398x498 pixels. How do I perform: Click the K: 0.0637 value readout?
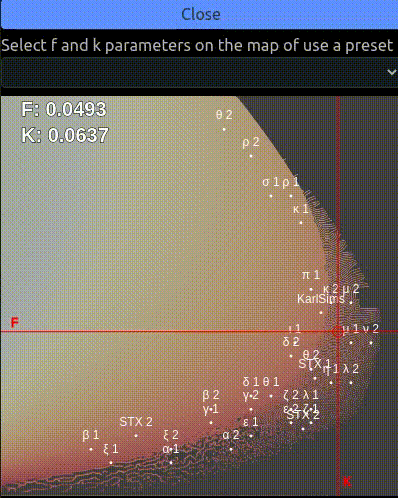[x=65, y=135]
